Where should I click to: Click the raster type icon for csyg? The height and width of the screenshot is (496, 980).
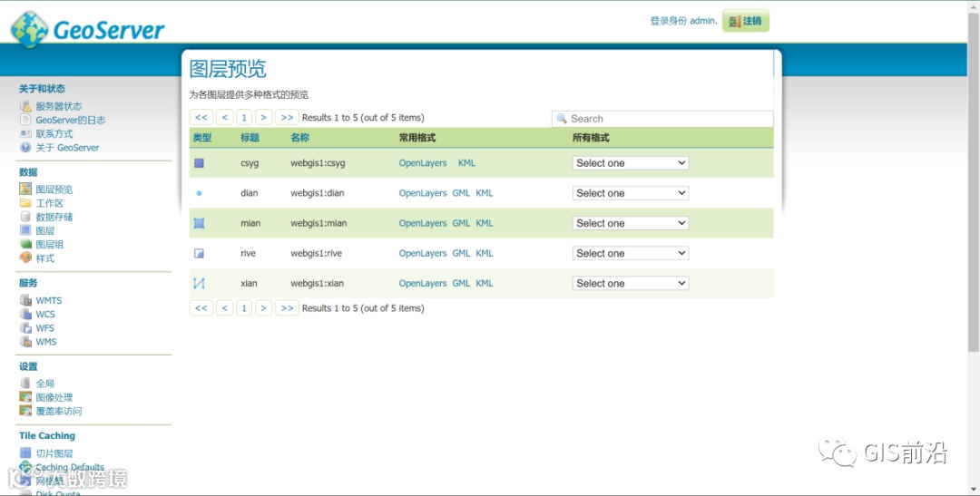pyautogui.click(x=199, y=163)
